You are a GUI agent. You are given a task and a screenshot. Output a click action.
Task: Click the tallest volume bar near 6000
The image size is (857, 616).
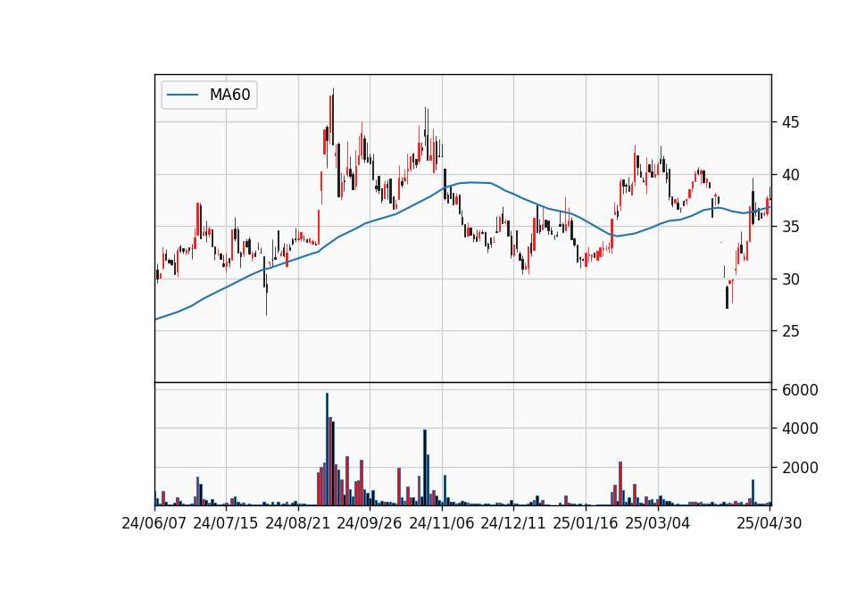coord(327,449)
